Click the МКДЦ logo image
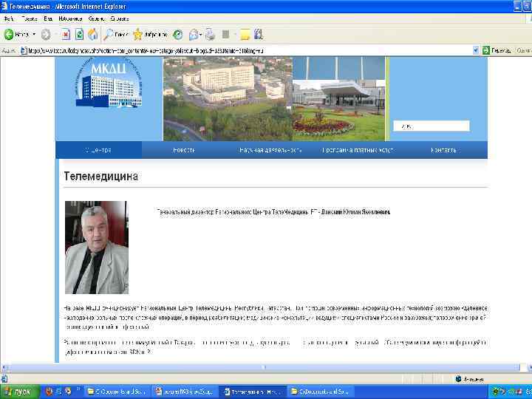This screenshot has width=532, height=399. [x=109, y=83]
